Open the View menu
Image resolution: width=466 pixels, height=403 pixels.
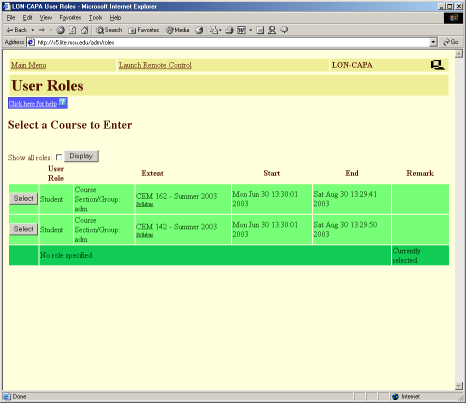[46, 18]
